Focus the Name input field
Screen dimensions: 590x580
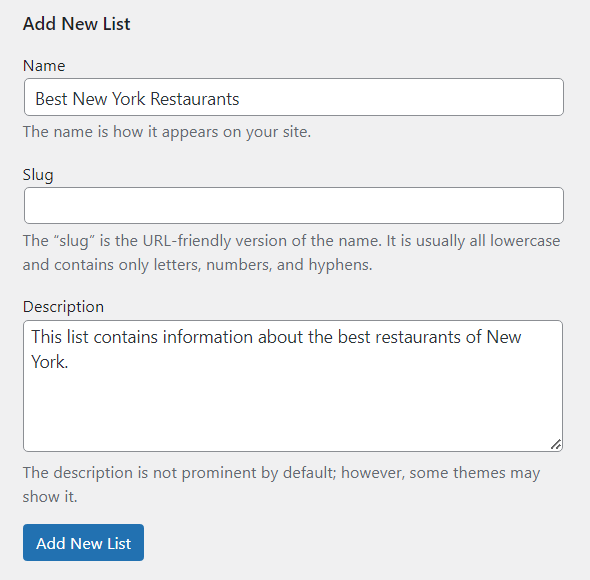click(293, 97)
